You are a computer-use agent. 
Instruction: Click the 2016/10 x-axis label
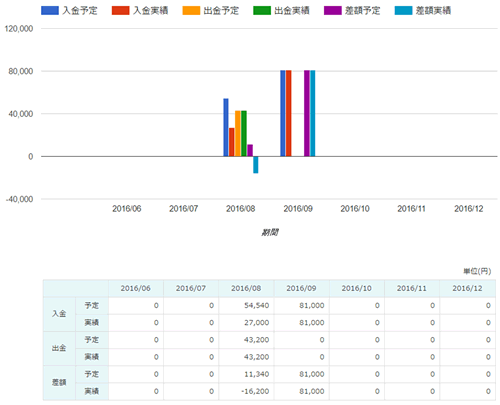pyautogui.click(x=355, y=209)
